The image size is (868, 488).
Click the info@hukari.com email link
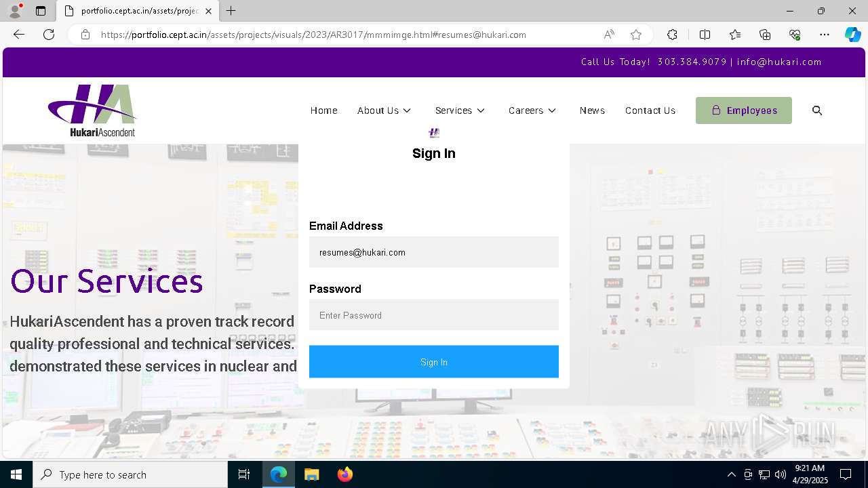point(779,62)
